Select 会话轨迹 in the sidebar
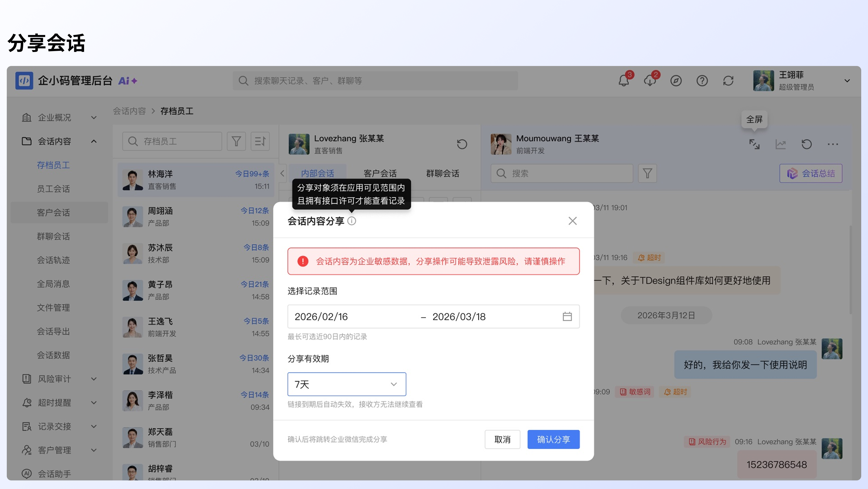The image size is (868, 489). coord(53,260)
